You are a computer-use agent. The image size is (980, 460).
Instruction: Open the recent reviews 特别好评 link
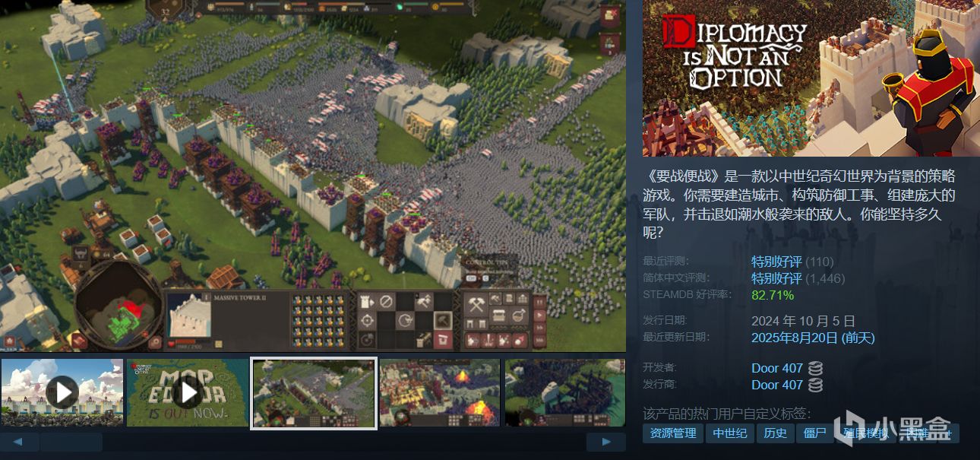pyautogui.click(x=776, y=262)
